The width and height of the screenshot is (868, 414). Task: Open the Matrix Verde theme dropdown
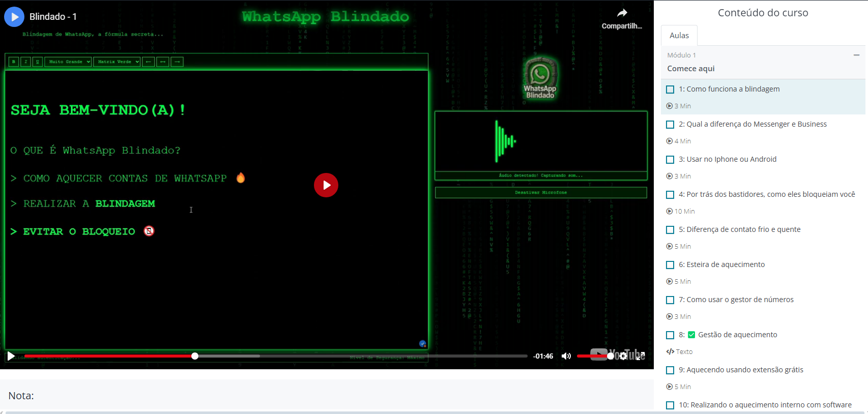click(x=117, y=62)
